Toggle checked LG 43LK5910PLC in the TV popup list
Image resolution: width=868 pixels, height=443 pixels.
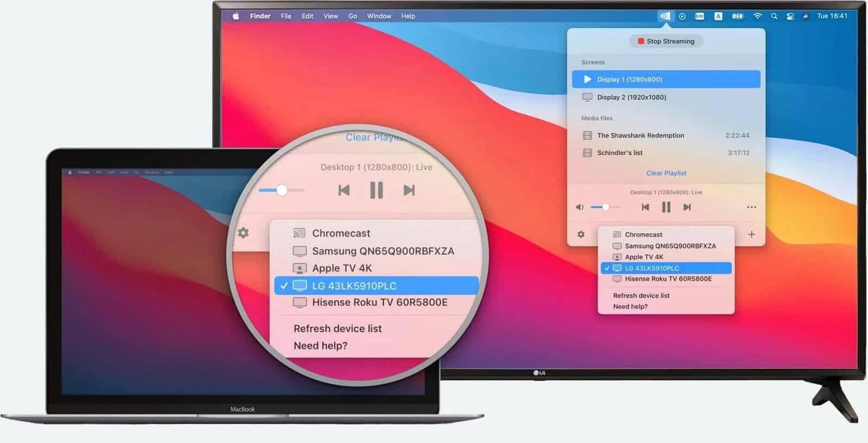coord(666,268)
